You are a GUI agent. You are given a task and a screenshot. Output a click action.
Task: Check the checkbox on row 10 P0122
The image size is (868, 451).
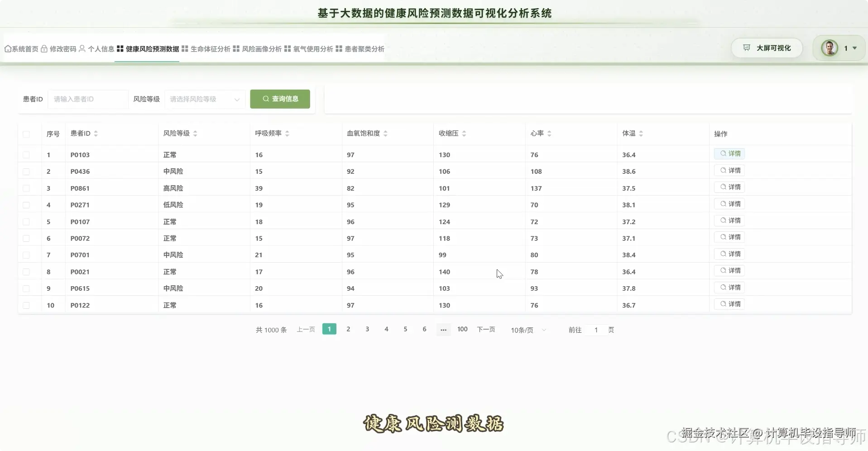tap(26, 305)
